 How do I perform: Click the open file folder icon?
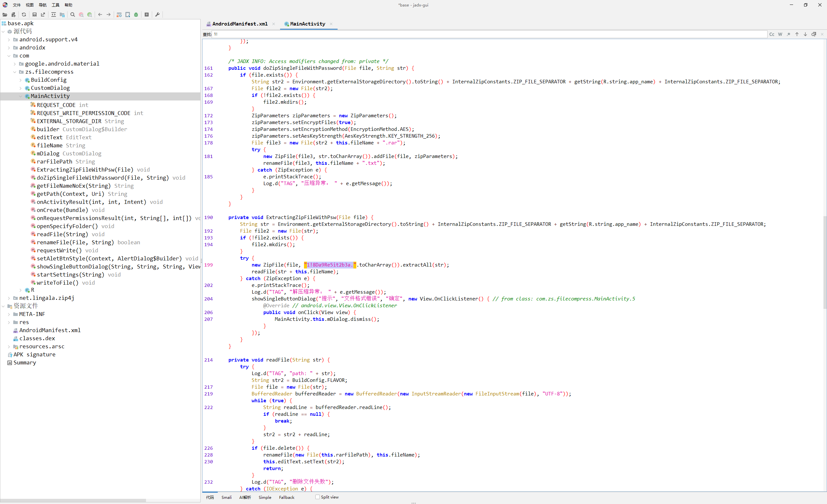coord(5,15)
